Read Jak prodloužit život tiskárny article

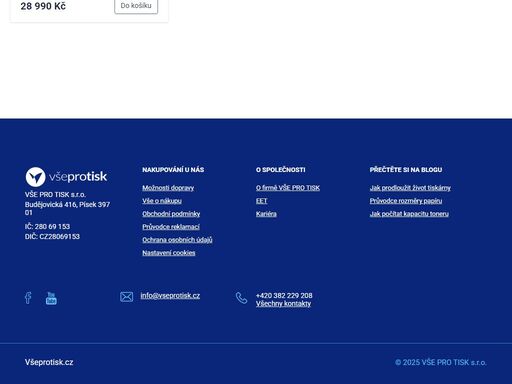pyautogui.click(x=410, y=188)
